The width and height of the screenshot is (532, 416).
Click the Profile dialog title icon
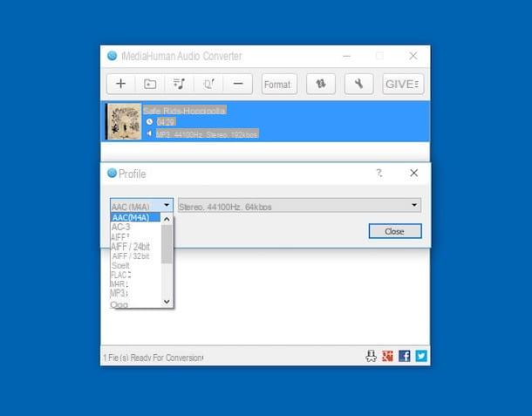click(x=112, y=173)
